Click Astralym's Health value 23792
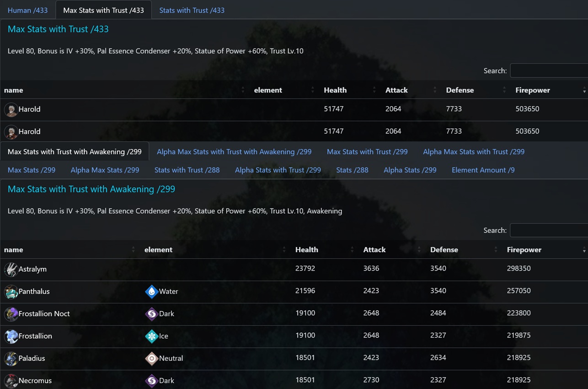The width and height of the screenshot is (588, 389). [305, 269]
